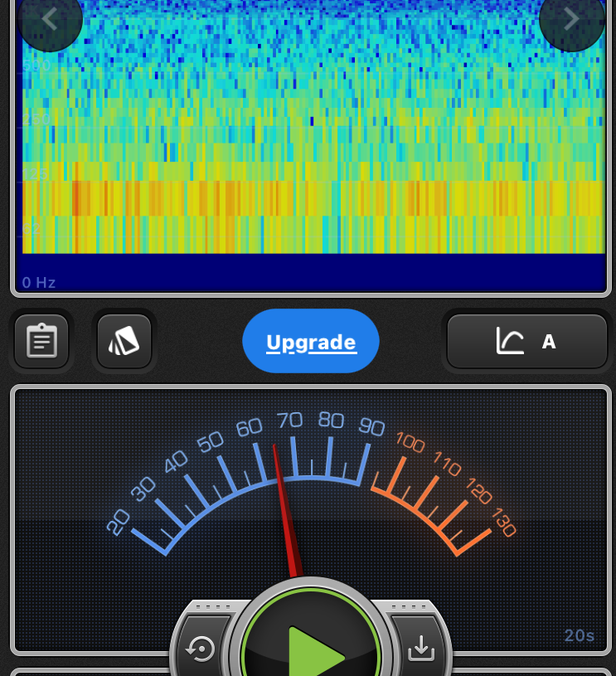Tap the 0 Hz axis label
Viewport: 616px width, 676px height.
[39, 282]
